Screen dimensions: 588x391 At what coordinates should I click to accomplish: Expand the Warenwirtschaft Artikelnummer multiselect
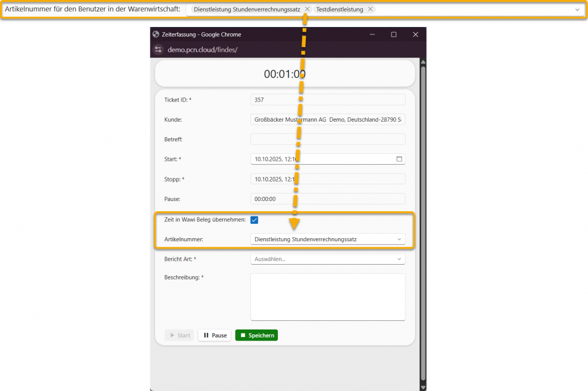[577, 10]
